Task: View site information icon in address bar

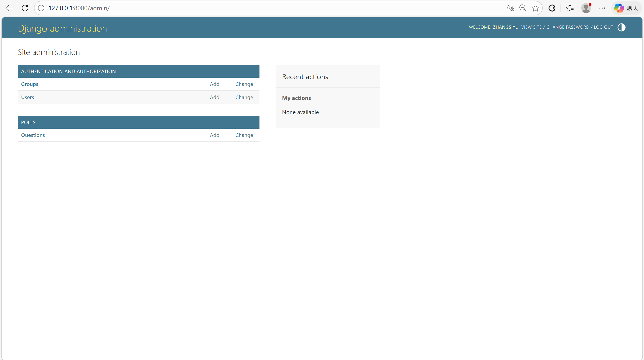Action: [x=41, y=8]
